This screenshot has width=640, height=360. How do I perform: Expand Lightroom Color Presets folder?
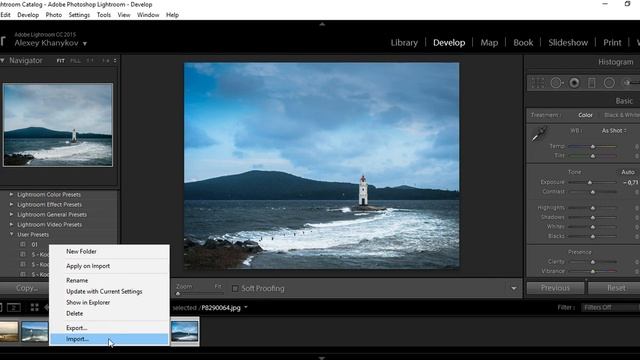[x=11, y=195]
